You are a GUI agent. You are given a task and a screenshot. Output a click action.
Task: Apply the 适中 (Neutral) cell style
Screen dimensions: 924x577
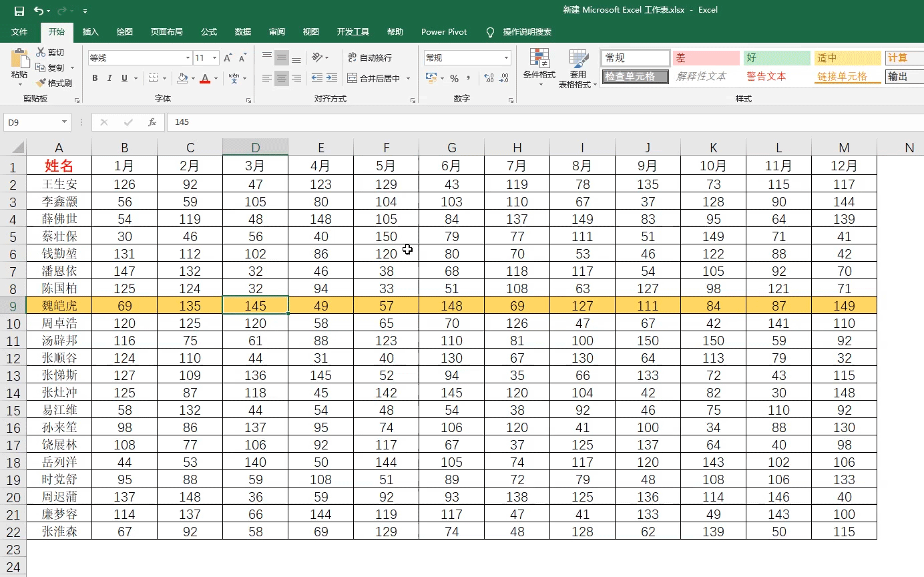click(x=848, y=58)
